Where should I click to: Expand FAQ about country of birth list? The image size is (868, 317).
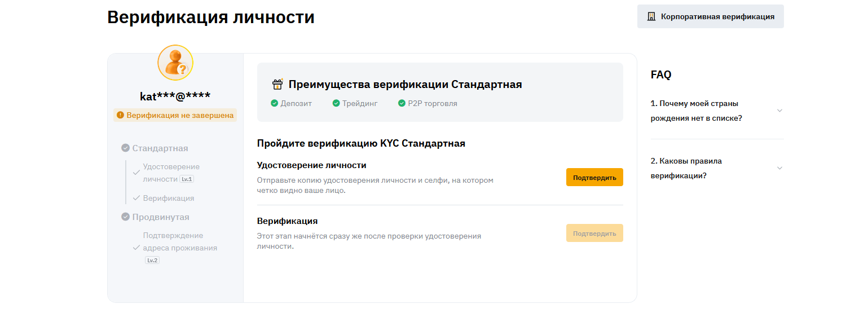click(x=779, y=111)
